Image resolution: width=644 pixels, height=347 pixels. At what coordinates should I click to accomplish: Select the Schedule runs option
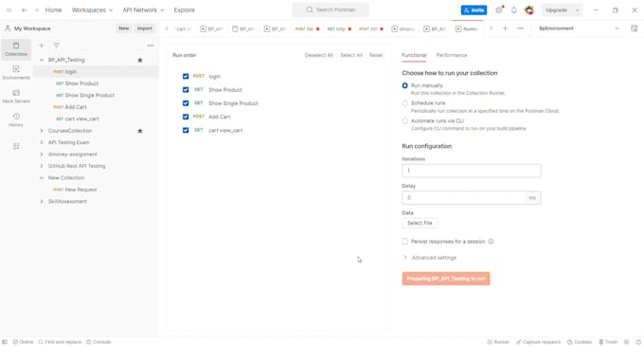point(405,103)
